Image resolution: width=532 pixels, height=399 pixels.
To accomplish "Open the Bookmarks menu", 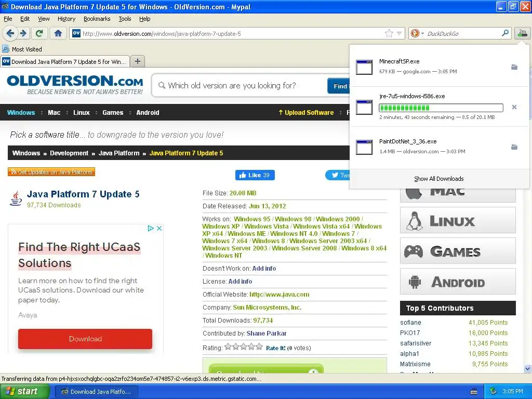I will pos(97,19).
